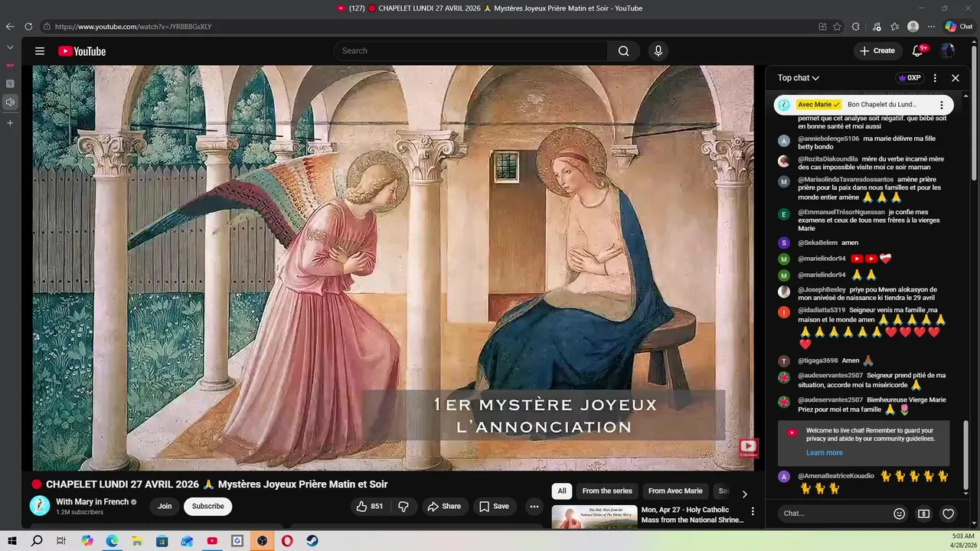Open the Opera browser from taskbar
Screen dimensions: 980x551
(287, 541)
